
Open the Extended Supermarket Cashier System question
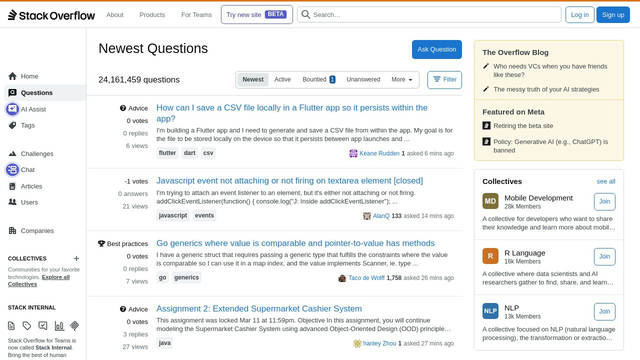coord(259,309)
